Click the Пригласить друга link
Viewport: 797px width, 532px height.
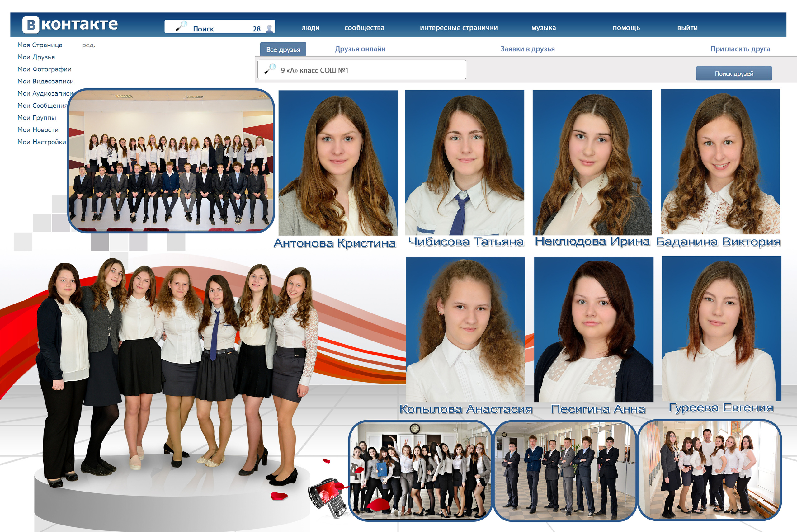(x=740, y=49)
